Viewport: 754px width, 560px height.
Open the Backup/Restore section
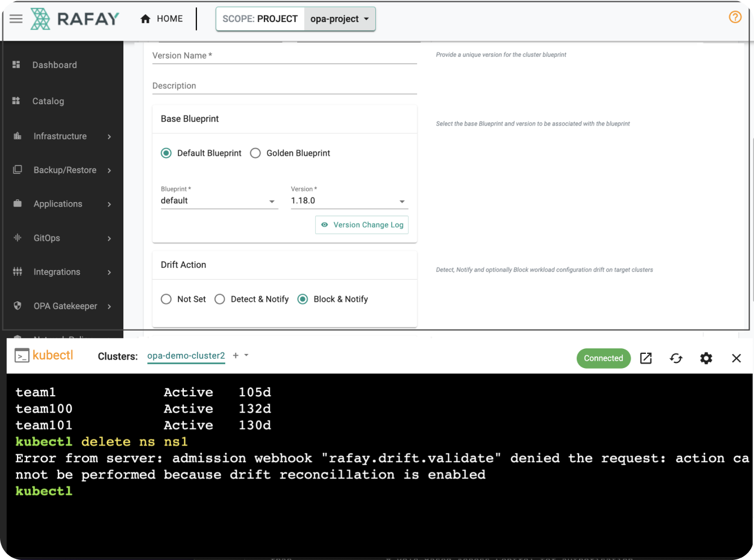[65, 170]
